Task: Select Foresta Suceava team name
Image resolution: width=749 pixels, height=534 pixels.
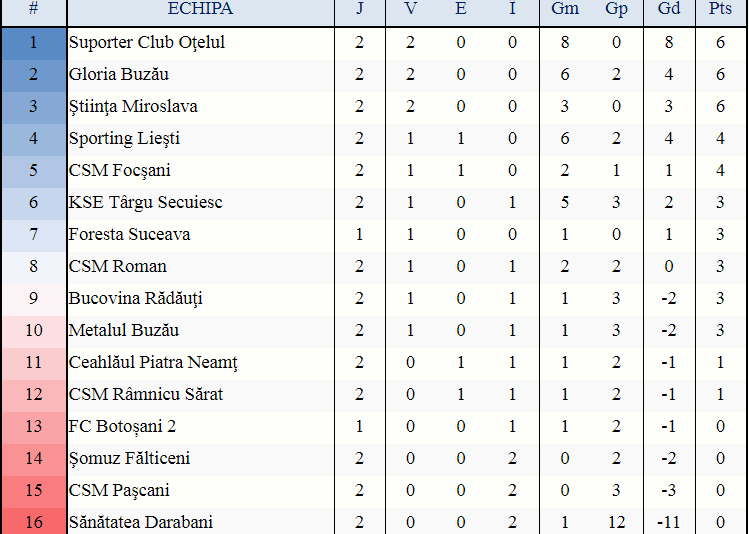Action: [129, 234]
